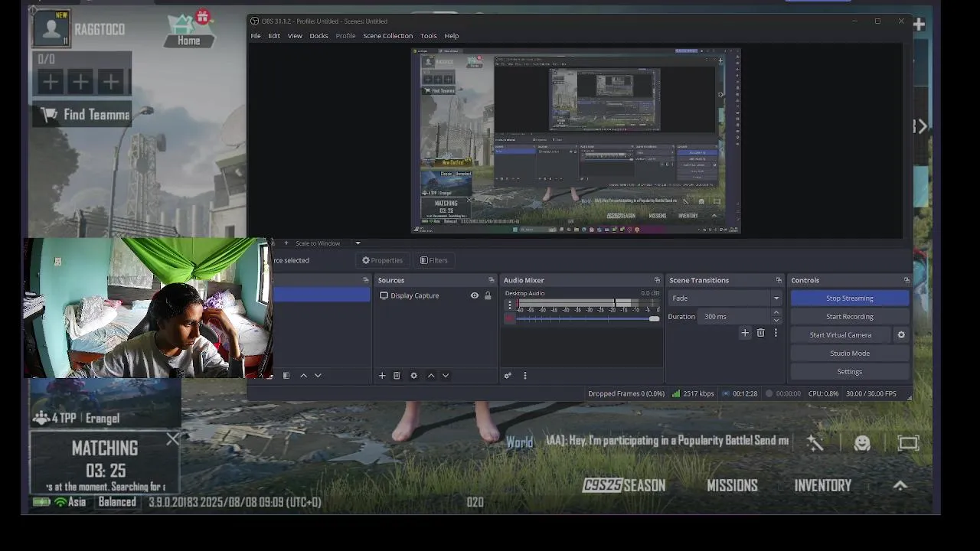
Task: Decrease transition duration with down arrow
Action: [x=776, y=320]
